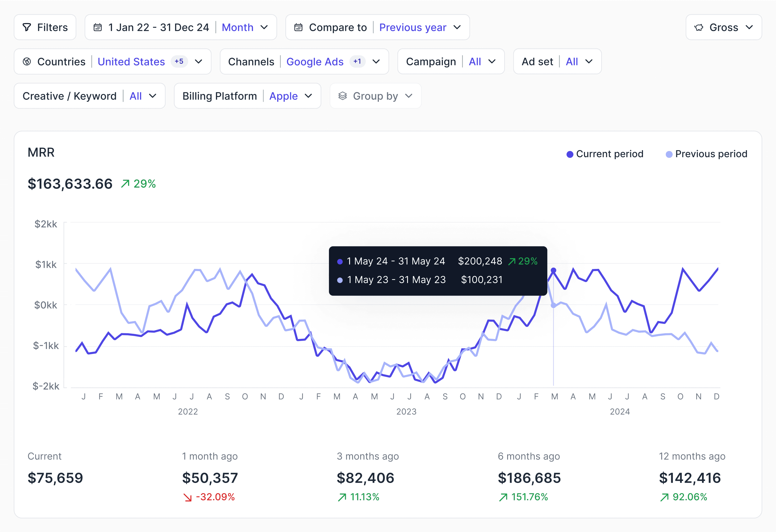Screen dimensions: 776x532
Task: Click the 3 months ago value $82,406
Action: [366, 478]
